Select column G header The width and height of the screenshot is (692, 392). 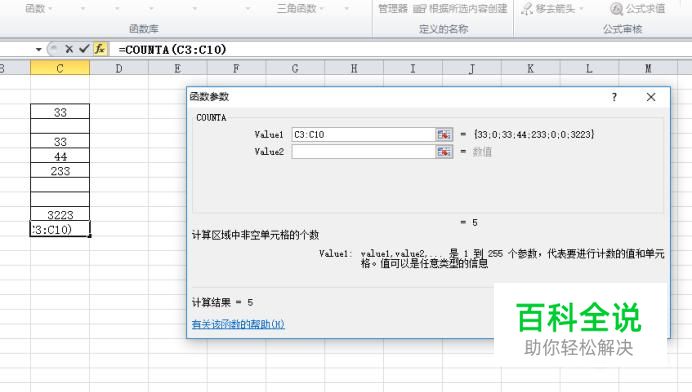click(295, 68)
